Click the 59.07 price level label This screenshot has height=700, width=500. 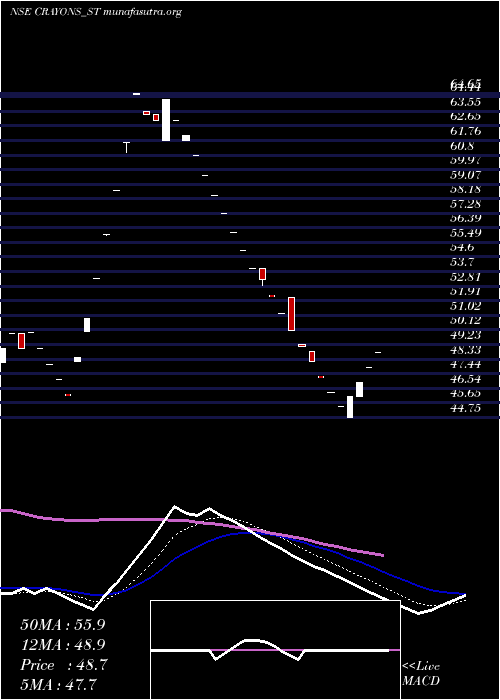[466, 175]
